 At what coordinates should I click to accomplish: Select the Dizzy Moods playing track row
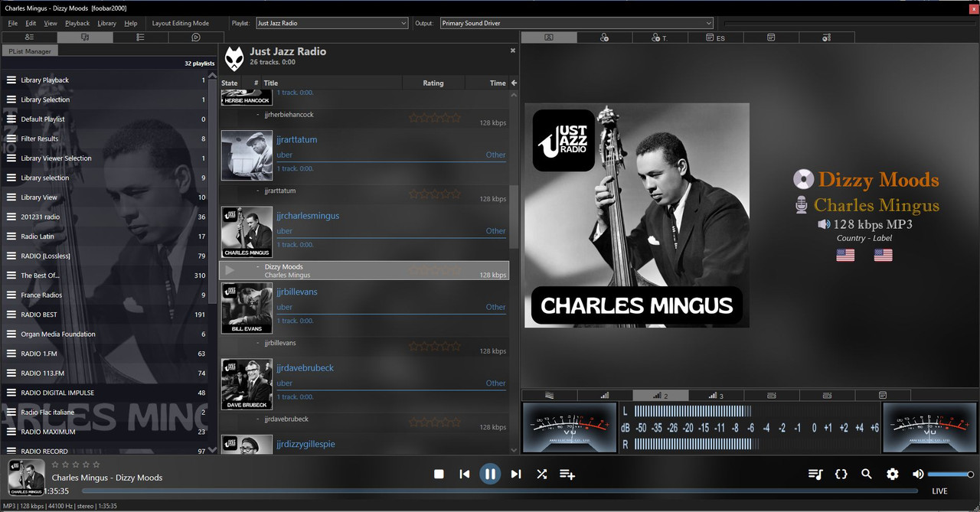coord(364,270)
